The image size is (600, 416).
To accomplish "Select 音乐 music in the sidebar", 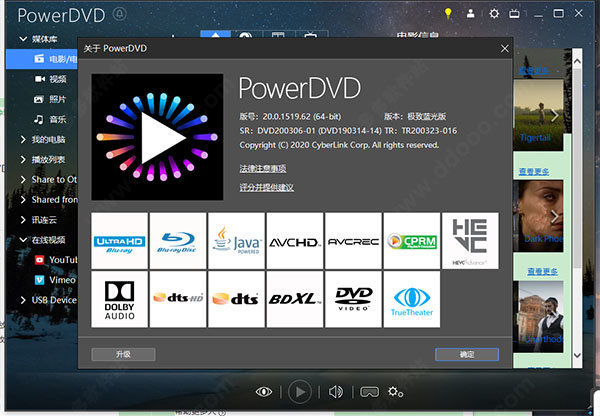I will pos(57,119).
